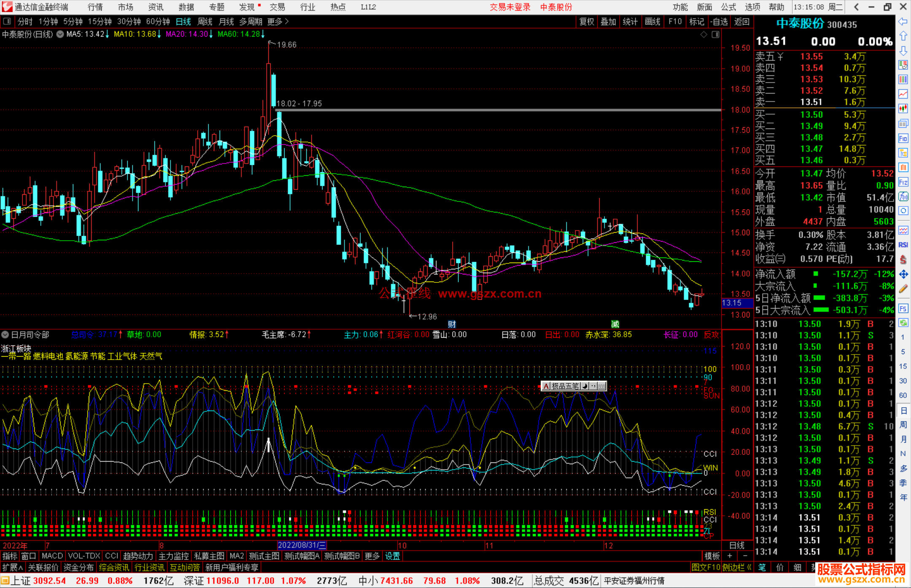Viewport: 911px width, 588px height.
Task: Open the F12 trade sidebar icon
Action: point(903,182)
